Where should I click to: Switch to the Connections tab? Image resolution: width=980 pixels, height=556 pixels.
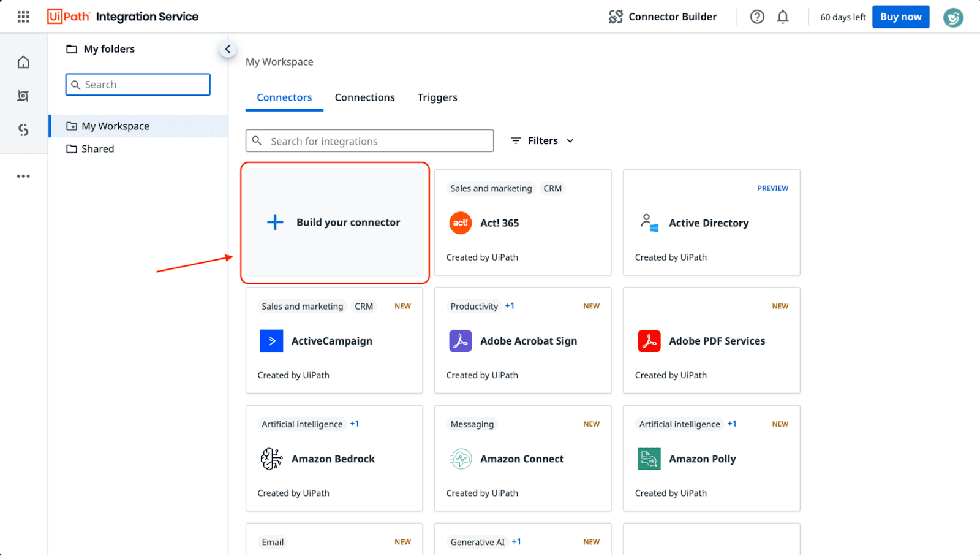click(364, 97)
